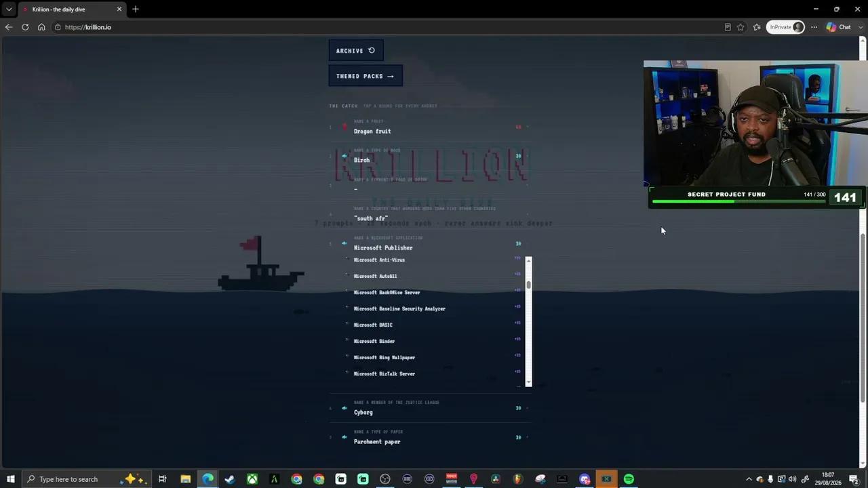
Task: Select Microsoft Baseline Security Analyzer entry
Action: [399, 309]
